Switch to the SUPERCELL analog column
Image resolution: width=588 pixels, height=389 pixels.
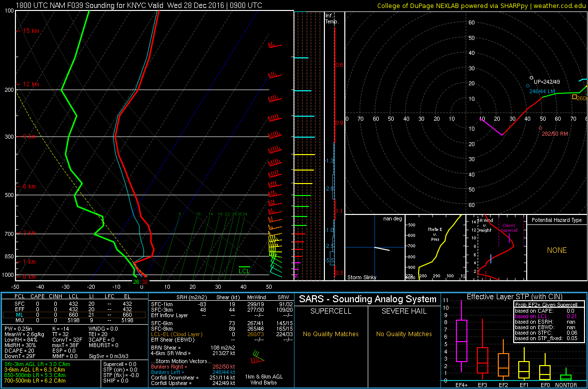331,311
